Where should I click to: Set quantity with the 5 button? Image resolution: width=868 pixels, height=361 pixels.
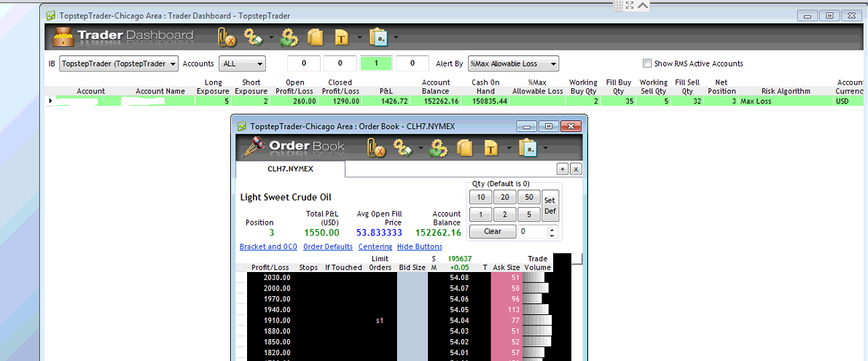click(529, 214)
